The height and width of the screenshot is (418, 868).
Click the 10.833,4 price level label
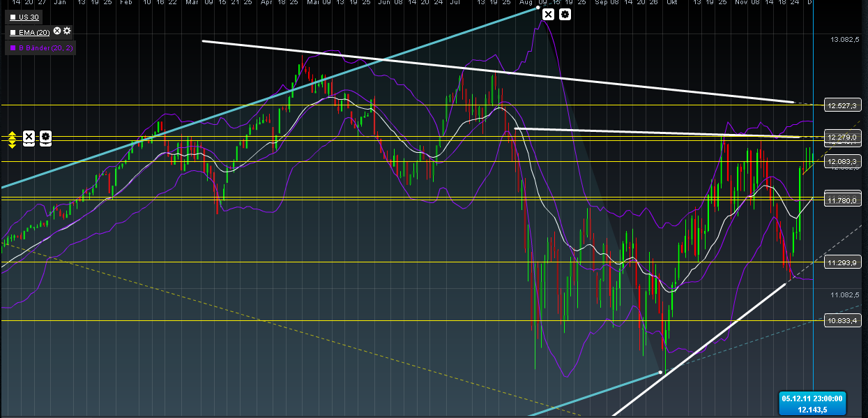[x=842, y=321]
